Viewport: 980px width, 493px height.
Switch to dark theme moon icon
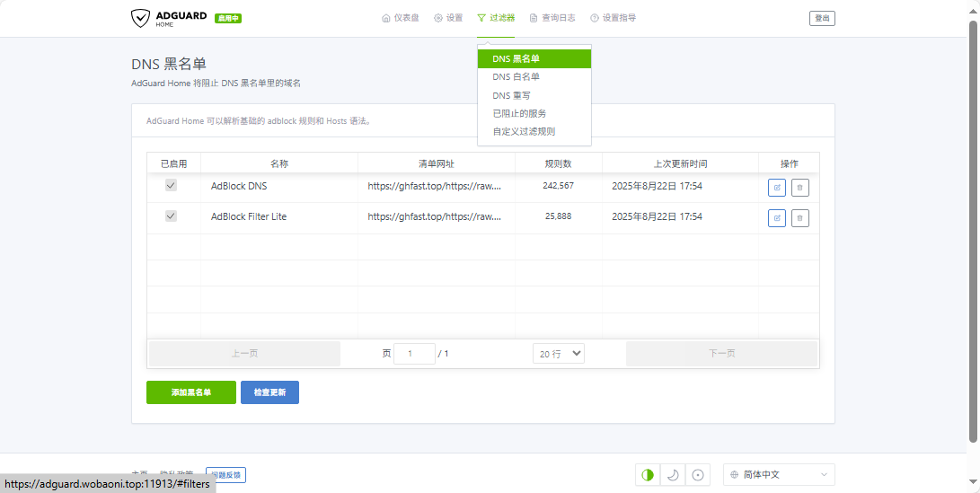coord(673,475)
